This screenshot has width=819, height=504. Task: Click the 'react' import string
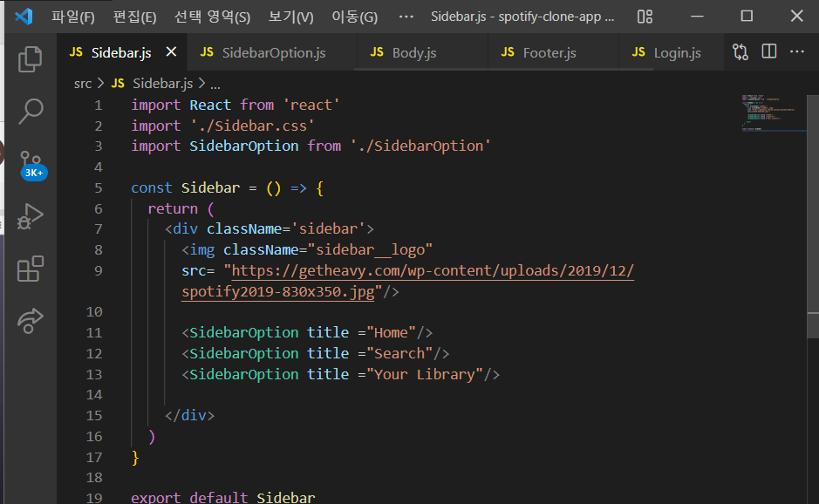311,105
